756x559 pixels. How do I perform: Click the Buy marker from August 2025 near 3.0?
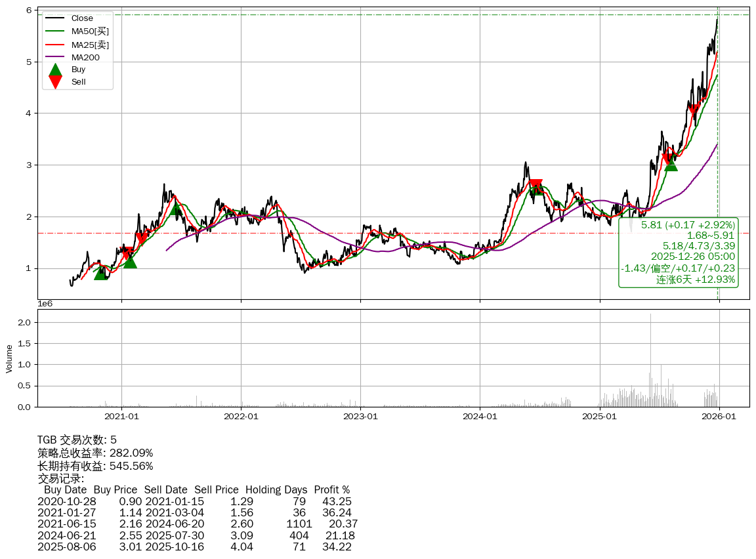pos(671,164)
